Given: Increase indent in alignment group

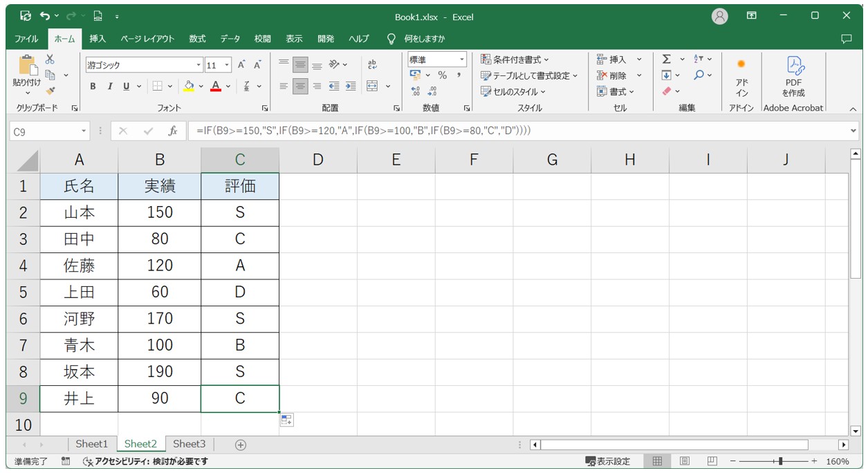Looking at the screenshot, I should pyautogui.click(x=351, y=86).
